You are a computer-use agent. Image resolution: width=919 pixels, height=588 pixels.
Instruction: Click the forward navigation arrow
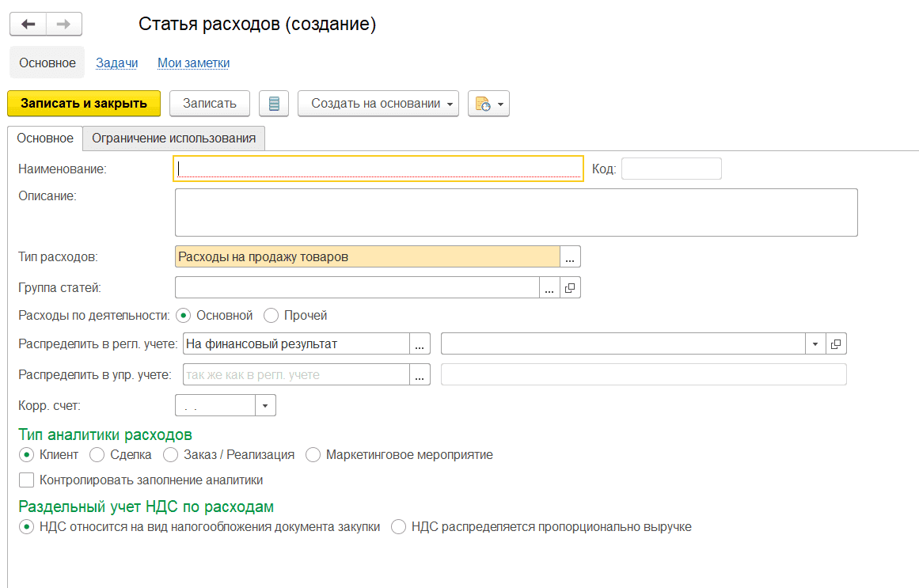(x=64, y=25)
